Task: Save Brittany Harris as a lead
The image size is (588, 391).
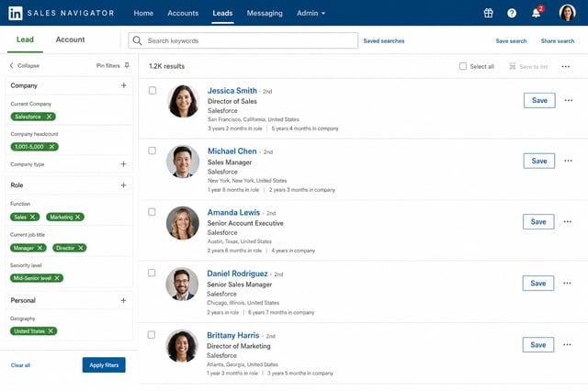Action: coord(538,345)
